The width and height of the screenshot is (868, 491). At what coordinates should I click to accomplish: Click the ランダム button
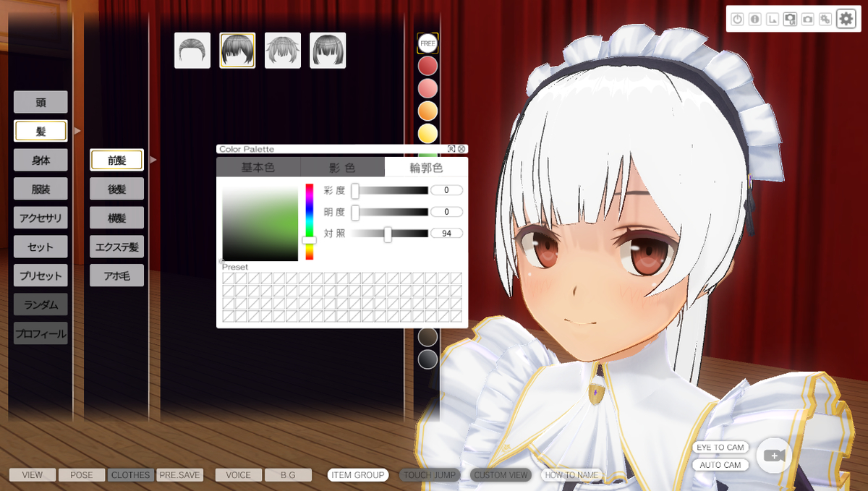pos(41,304)
